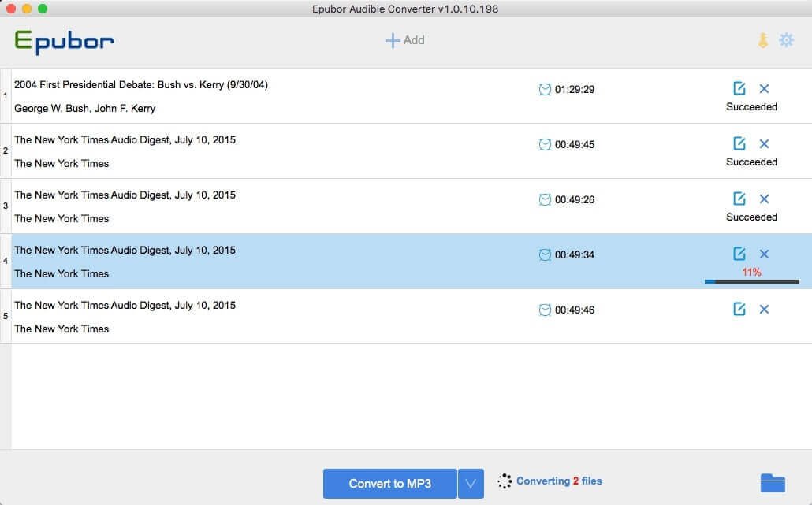Click the duration 00:49:45
This screenshot has height=505, width=812.
click(575, 144)
